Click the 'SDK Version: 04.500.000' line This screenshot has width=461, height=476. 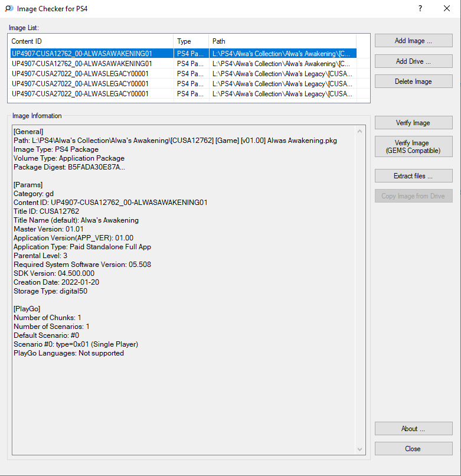tap(54, 273)
